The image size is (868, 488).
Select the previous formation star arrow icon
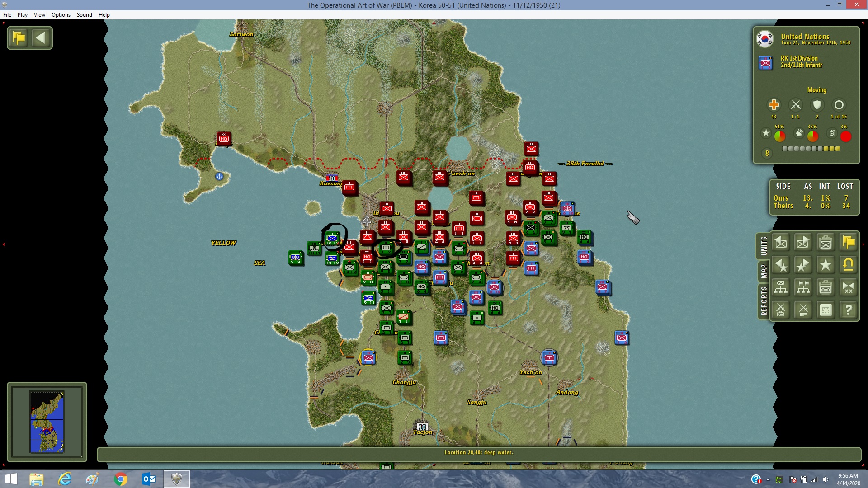pos(781,265)
